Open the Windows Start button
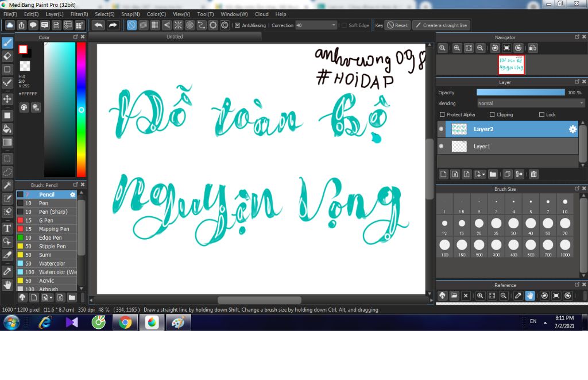The height and width of the screenshot is (380, 588). [11, 323]
